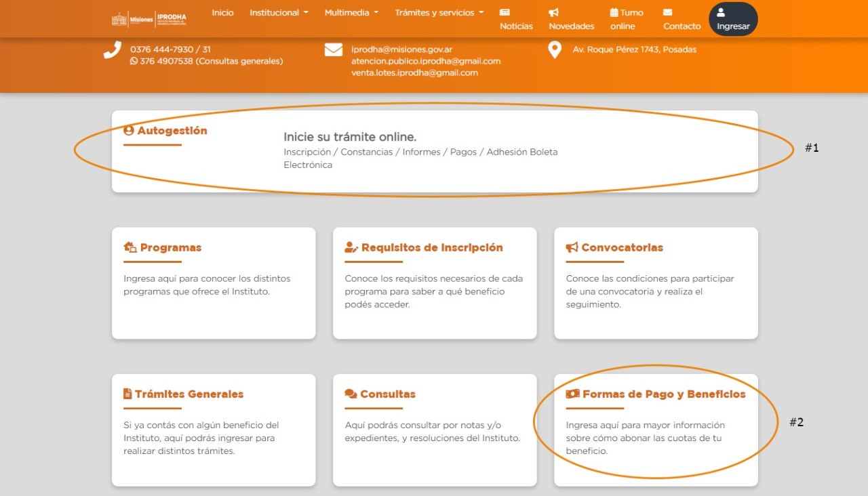Click the Programas house icon
The width and height of the screenshot is (868, 496).
pyautogui.click(x=130, y=247)
